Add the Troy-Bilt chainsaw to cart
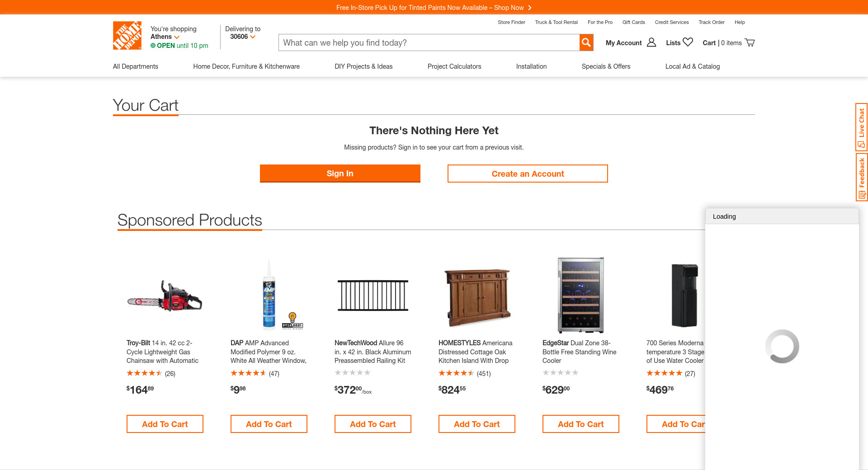 pyautogui.click(x=165, y=424)
